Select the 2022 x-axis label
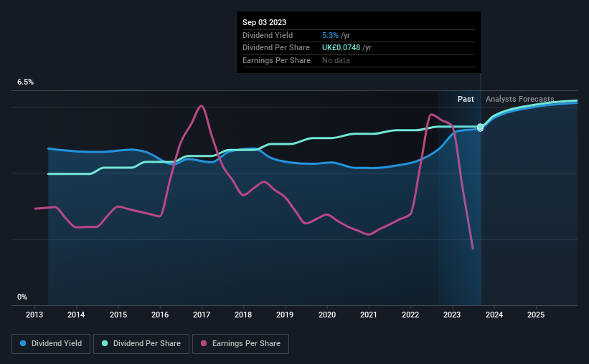Screen dimensions: 589x364 [x=410, y=315]
